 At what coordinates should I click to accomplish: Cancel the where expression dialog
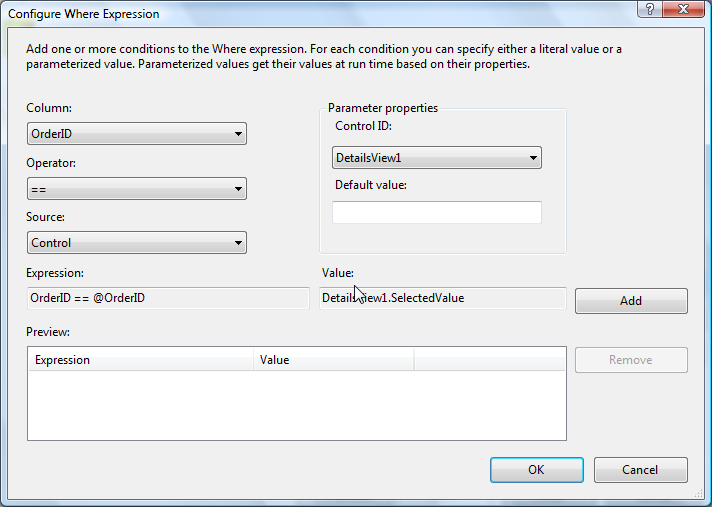[640, 470]
